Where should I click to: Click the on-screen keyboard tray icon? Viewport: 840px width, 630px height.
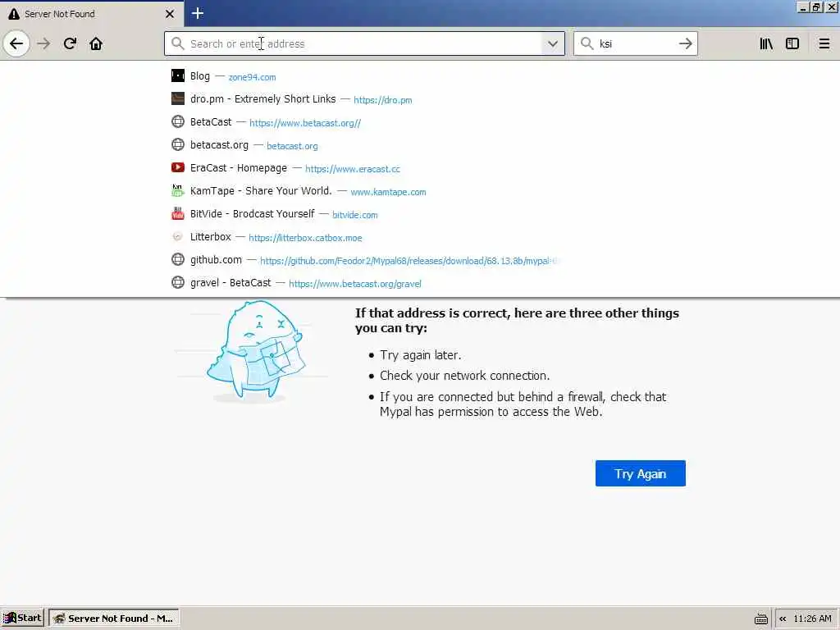760,619
